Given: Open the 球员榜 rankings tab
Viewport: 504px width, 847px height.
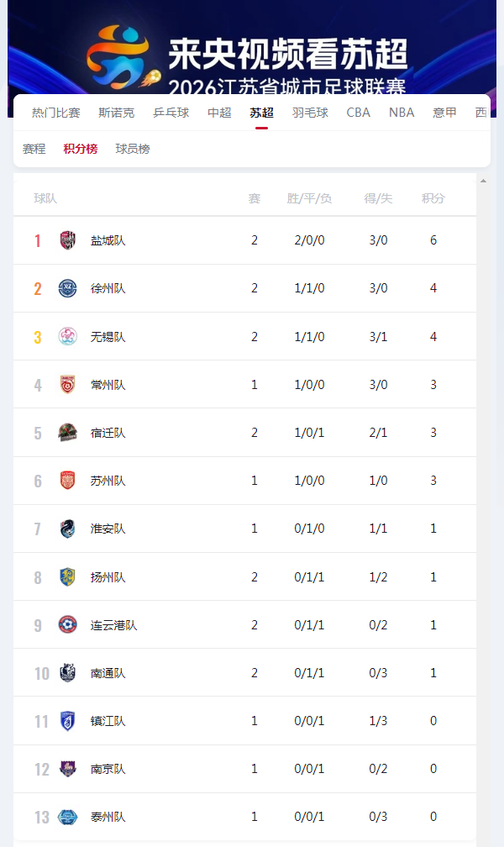Looking at the screenshot, I should 132,149.
